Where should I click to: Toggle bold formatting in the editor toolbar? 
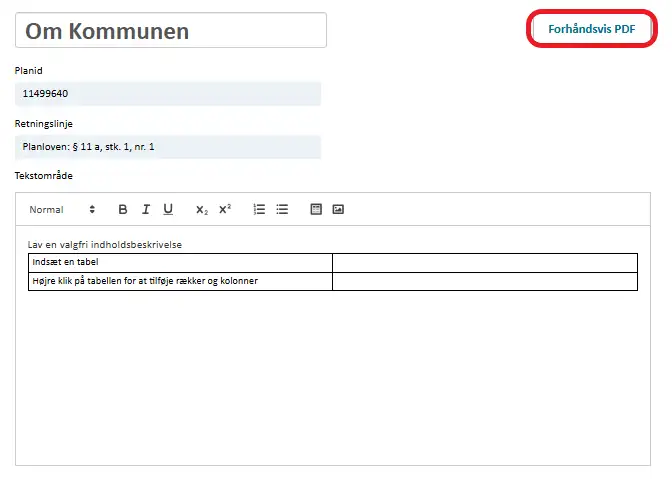[x=123, y=210]
